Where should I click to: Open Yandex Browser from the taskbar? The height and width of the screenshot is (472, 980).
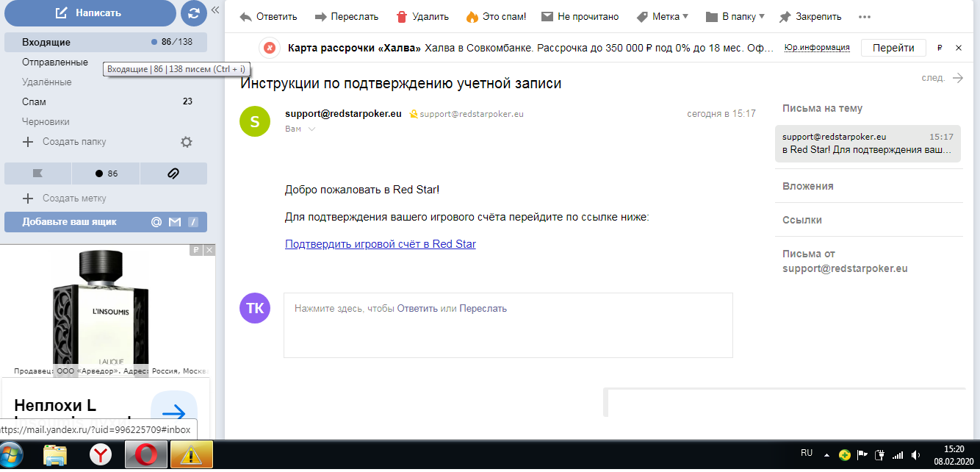pos(101,456)
